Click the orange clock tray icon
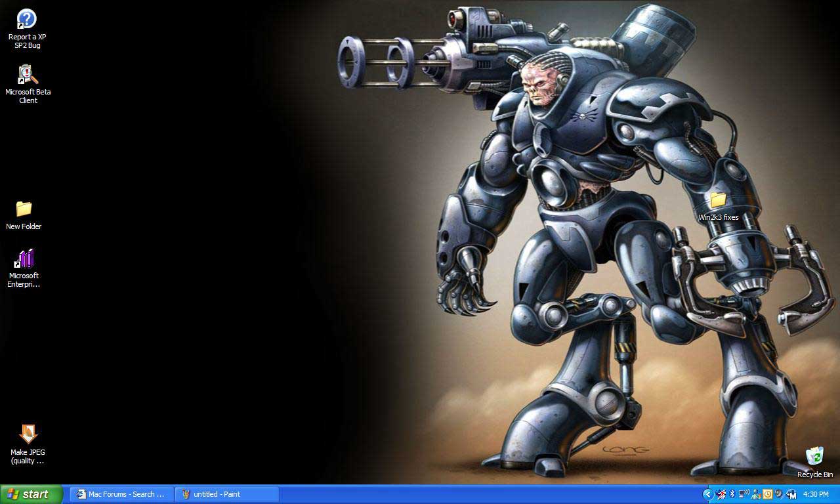The image size is (840, 504). point(767,494)
